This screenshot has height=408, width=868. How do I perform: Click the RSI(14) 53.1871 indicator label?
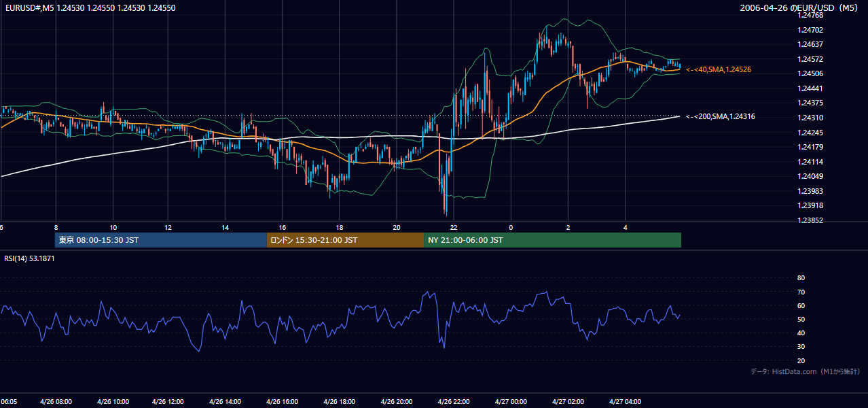click(x=29, y=259)
